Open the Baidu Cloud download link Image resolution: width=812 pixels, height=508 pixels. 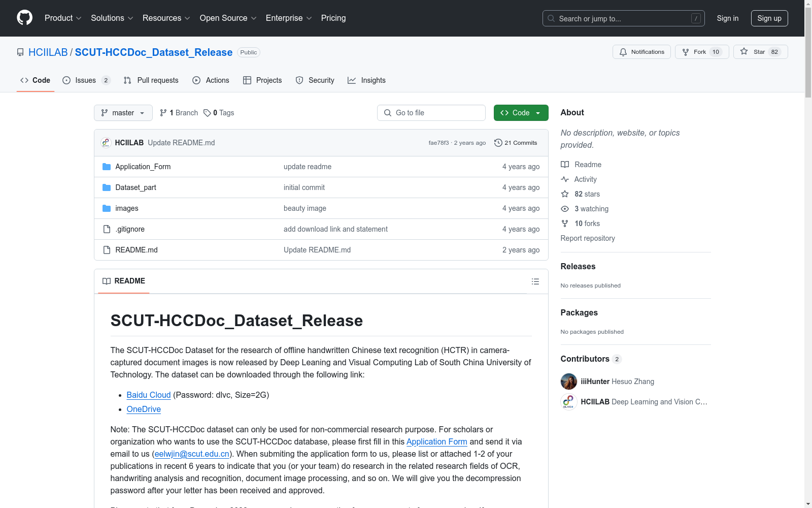point(148,395)
